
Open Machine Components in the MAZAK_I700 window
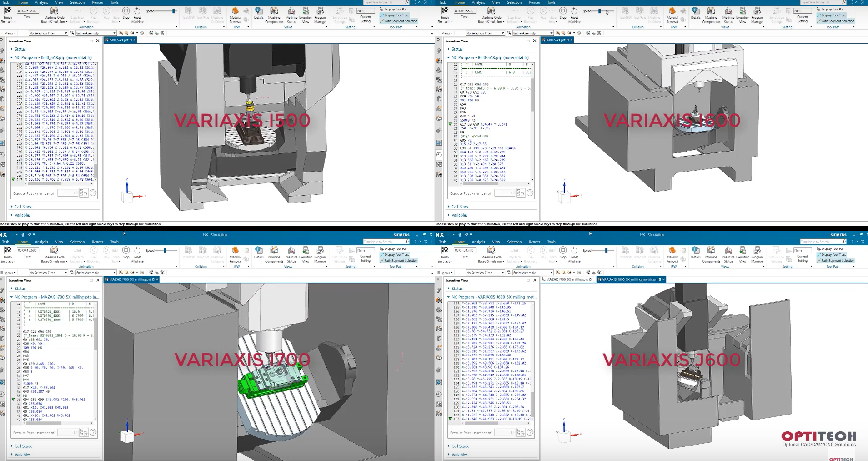274,255
